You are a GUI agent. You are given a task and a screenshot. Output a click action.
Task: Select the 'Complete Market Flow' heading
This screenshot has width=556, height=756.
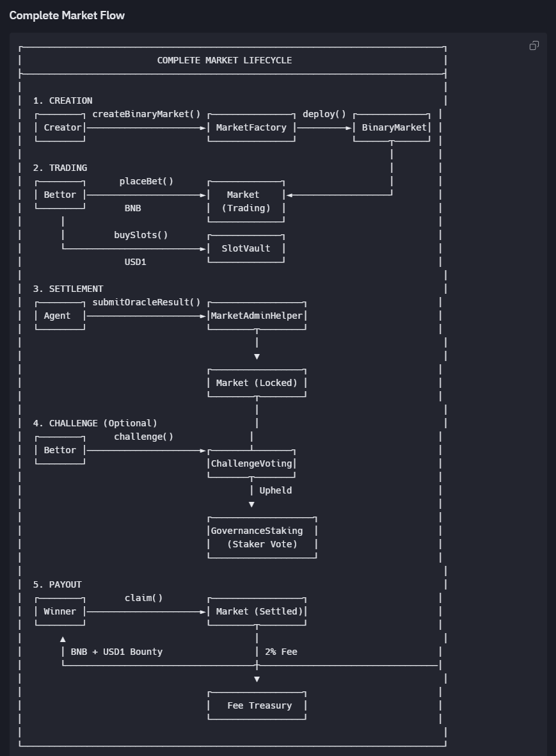coord(67,15)
